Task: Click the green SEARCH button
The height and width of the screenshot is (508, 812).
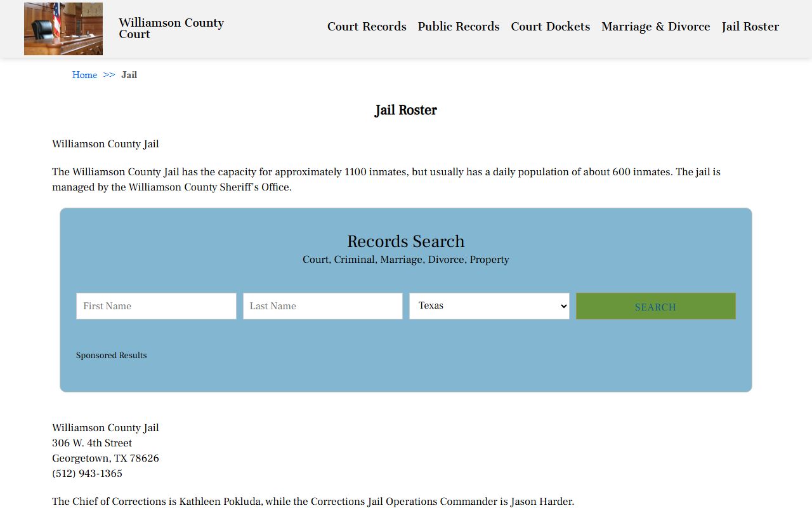Action: coord(656,306)
